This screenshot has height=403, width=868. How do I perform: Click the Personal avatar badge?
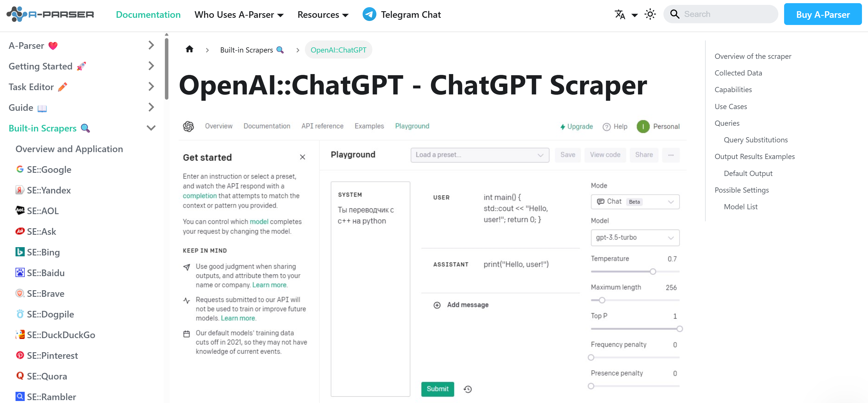[643, 127]
